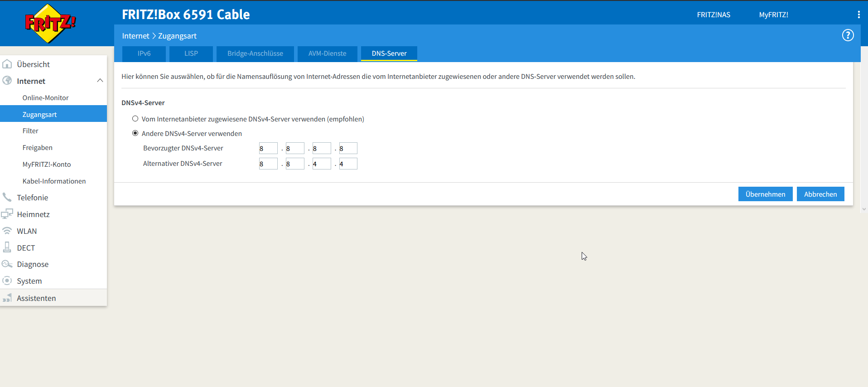Open Freigaben in sidebar
Image resolution: width=868 pixels, height=387 pixels.
coord(53,147)
